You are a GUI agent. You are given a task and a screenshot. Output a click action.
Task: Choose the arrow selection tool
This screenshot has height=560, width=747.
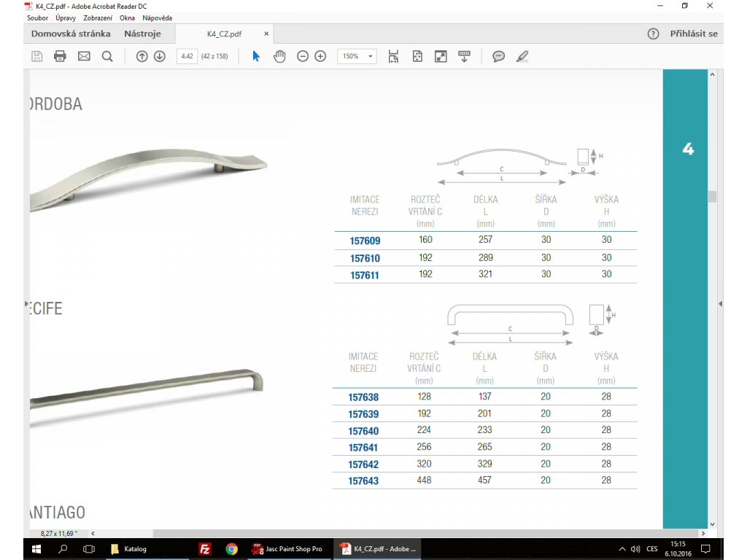[x=256, y=56]
